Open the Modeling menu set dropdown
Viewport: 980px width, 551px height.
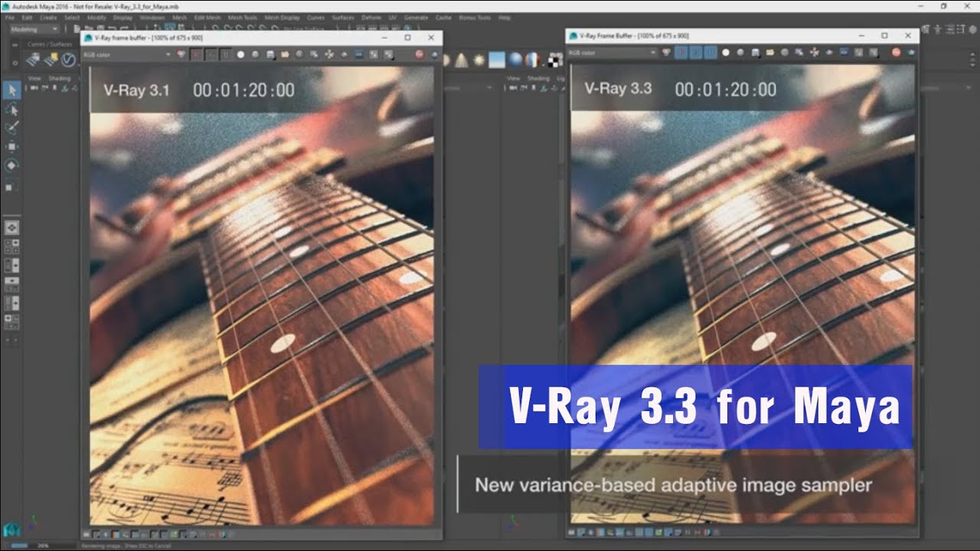coord(34,29)
